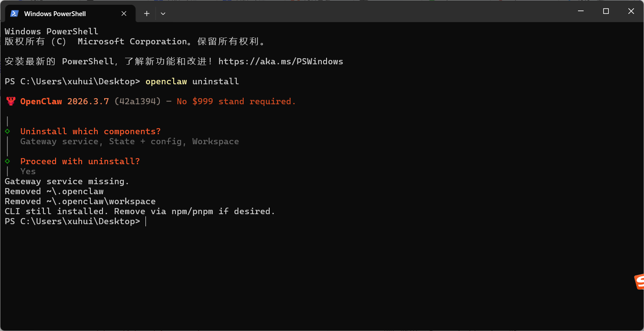The width and height of the screenshot is (644, 331).
Task: Click the PowerShell icon in the tab
Action: 14,13
